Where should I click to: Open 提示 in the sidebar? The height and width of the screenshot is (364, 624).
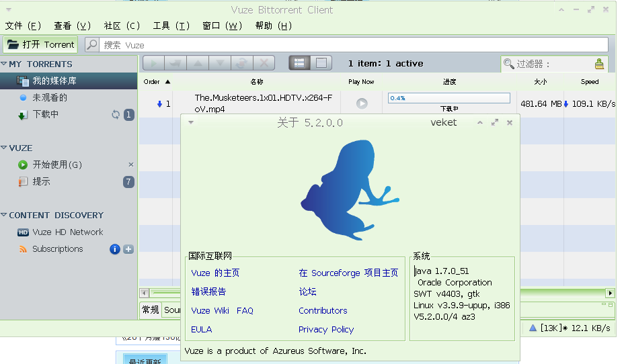point(69,181)
